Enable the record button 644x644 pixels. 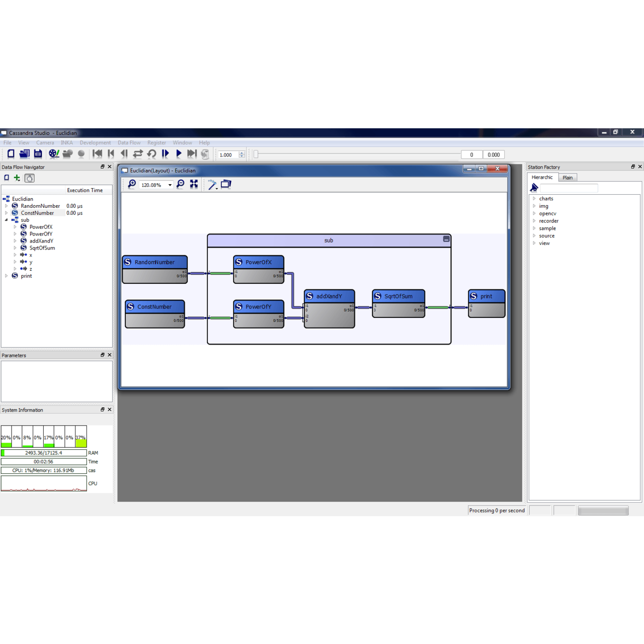[81, 153]
